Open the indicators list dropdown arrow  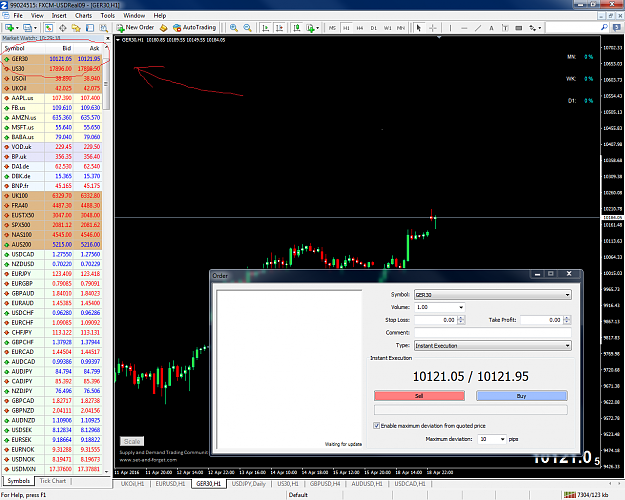317,28
